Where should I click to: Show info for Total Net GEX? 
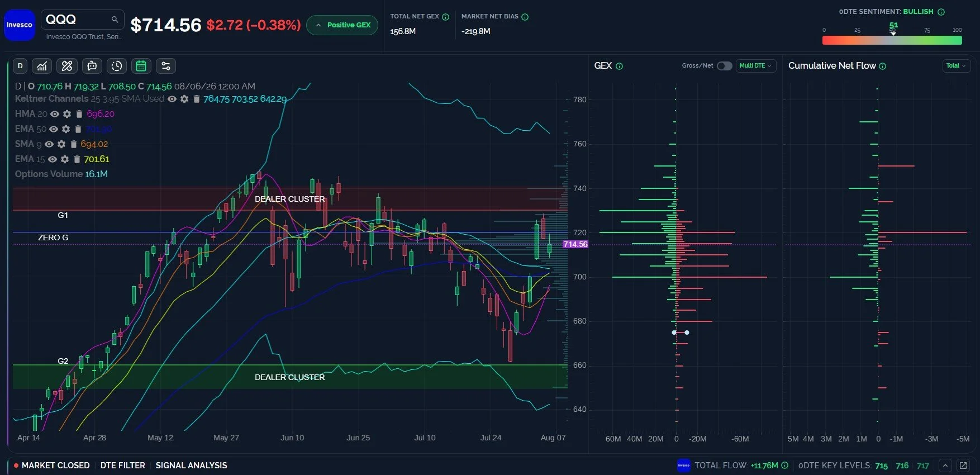(446, 17)
